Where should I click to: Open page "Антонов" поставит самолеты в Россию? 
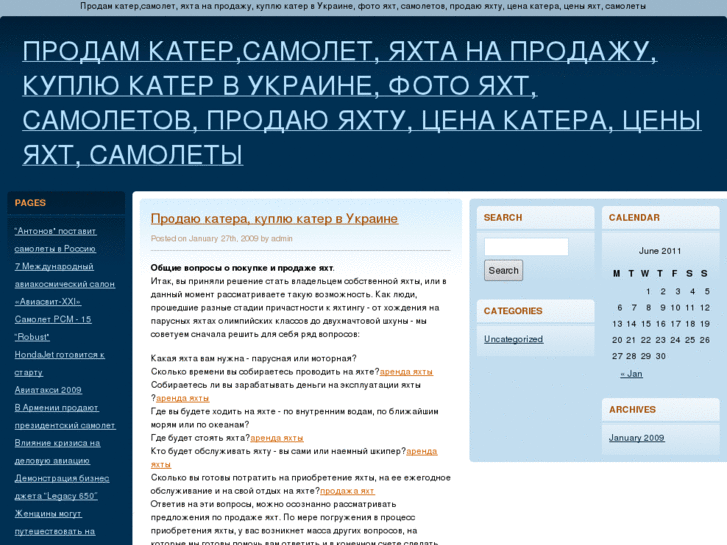coord(55,240)
